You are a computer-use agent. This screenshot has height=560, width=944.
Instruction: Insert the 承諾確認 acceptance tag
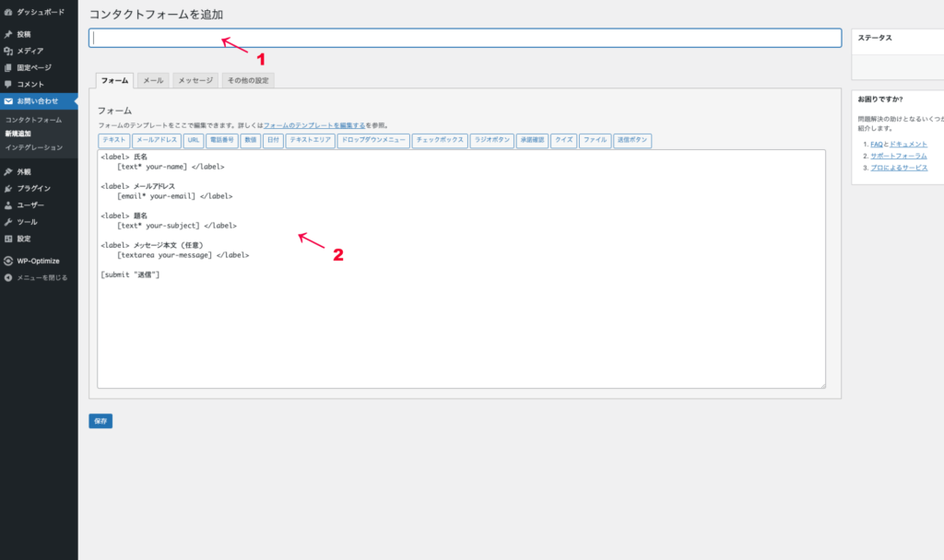pyautogui.click(x=532, y=141)
